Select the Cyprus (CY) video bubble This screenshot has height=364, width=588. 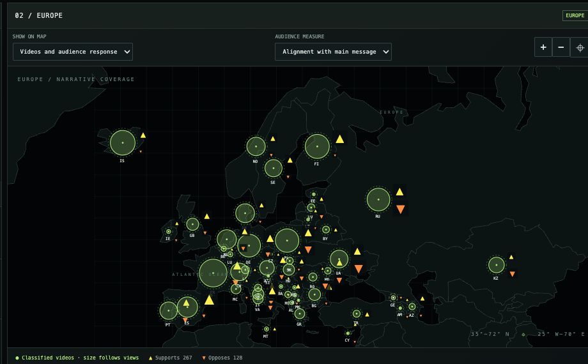tap(348, 333)
